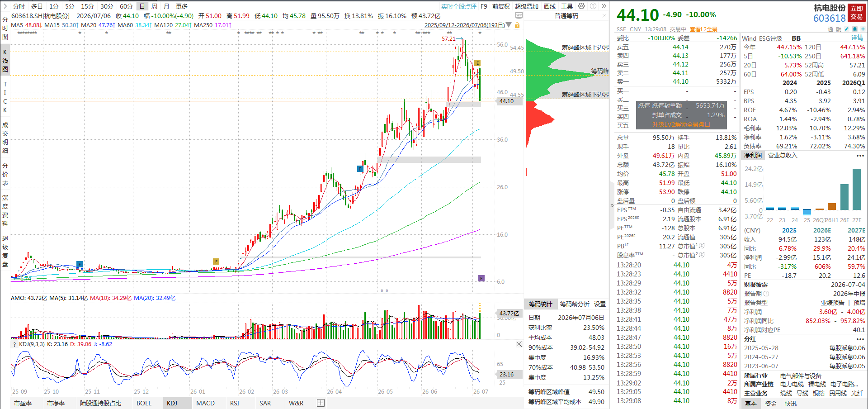Open the net profit chart ellipsis menu
The width and height of the screenshot is (868, 409).
[860, 156]
